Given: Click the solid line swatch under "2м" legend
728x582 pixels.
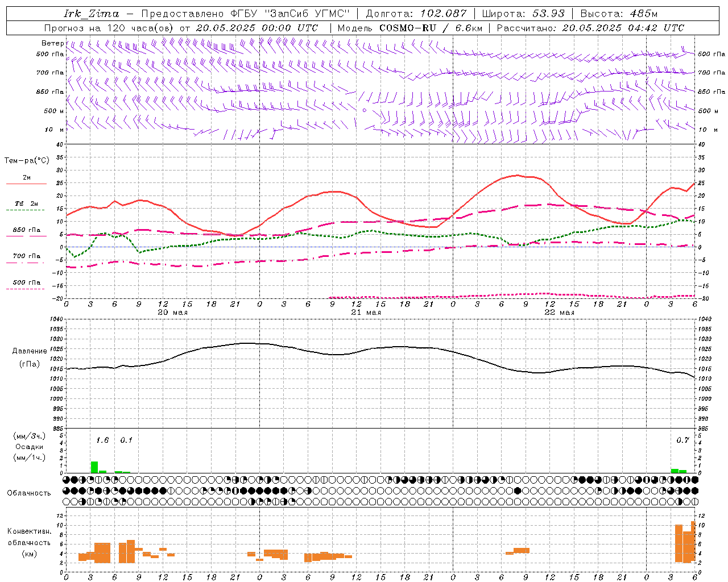Looking at the screenshot, I should [26, 184].
